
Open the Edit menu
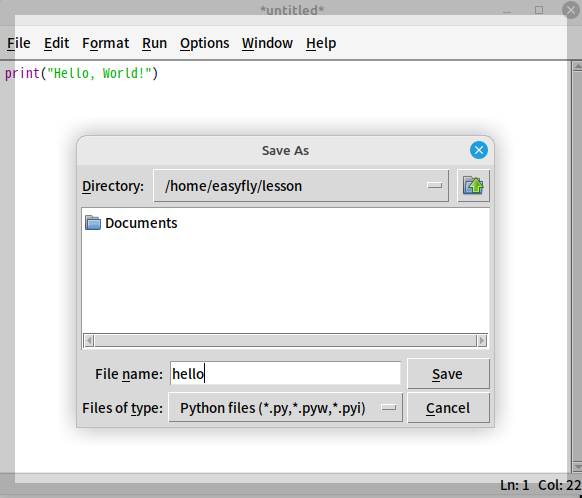click(56, 43)
